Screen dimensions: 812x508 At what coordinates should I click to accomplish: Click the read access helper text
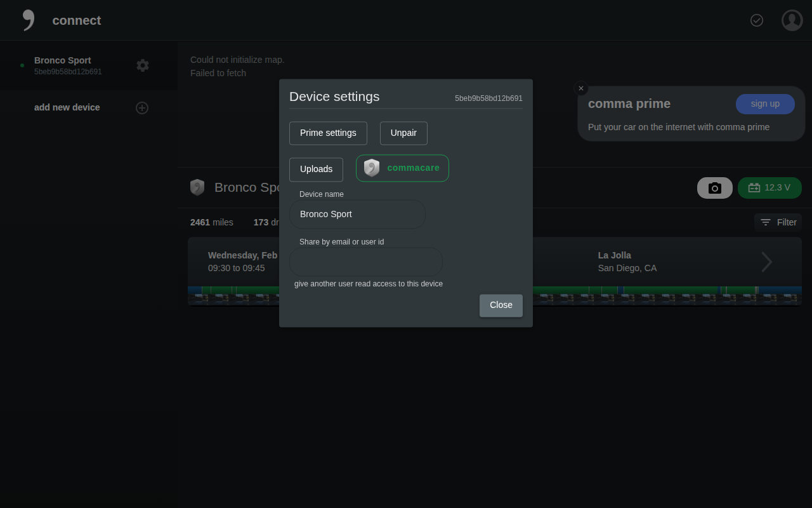click(369, 284)
